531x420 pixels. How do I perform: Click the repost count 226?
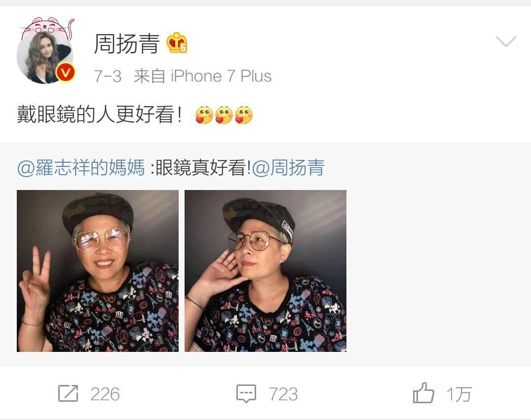click(105, 394)
